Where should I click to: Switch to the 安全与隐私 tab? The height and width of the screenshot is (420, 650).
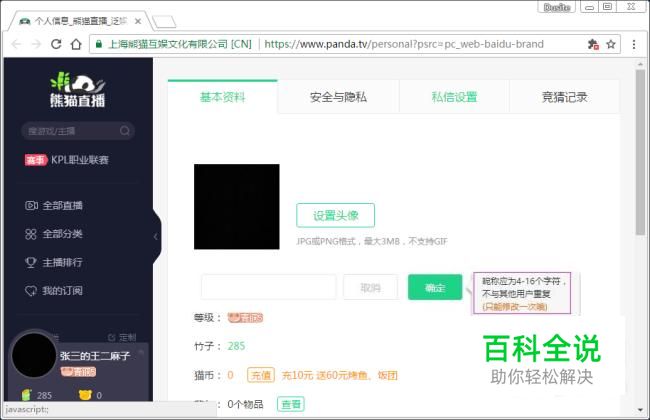pyautogui.click(x=338, y=97)
